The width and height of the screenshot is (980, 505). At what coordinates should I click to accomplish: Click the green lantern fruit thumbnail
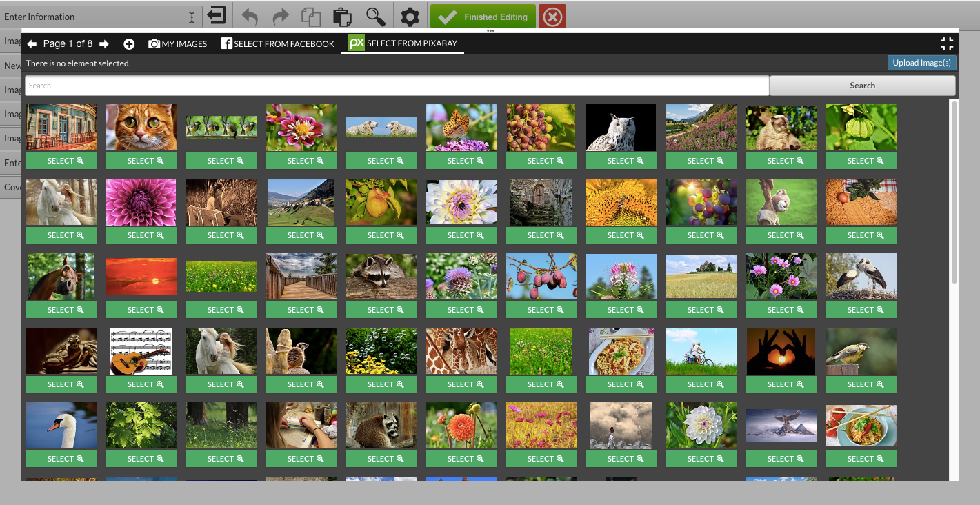click(861, 128)
